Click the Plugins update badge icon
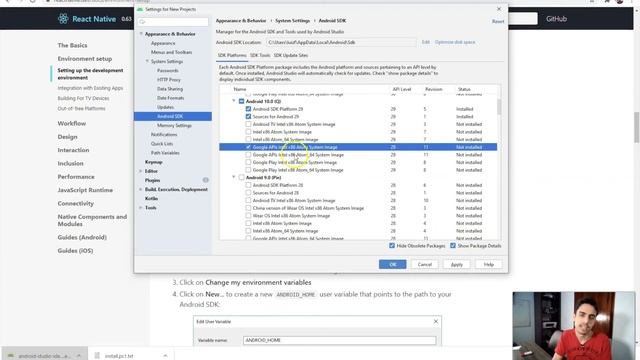This screenshot has height=360, width=640. pos(206,180)
